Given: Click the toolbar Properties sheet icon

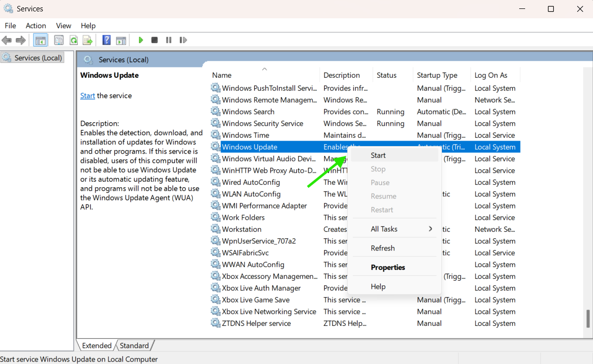Looking at the screenshot, I should pos(58,40).
